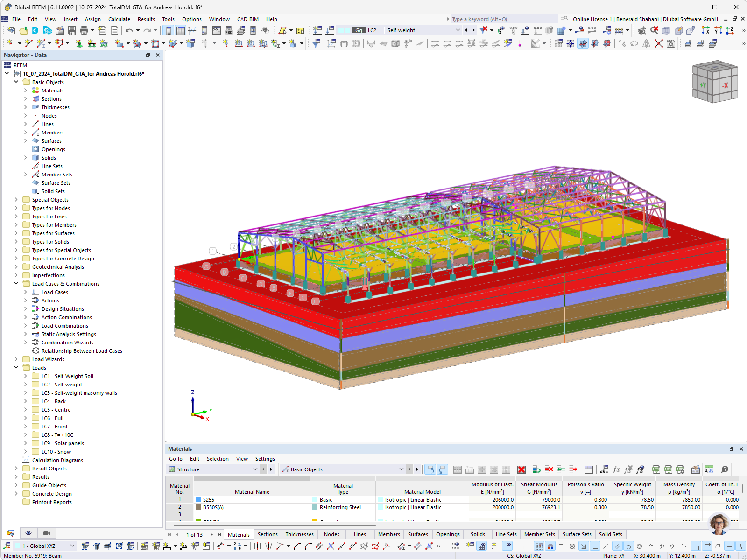Toggle the Tables panel button
This screenshot has height=560, width=747.
tap(180, 30)
